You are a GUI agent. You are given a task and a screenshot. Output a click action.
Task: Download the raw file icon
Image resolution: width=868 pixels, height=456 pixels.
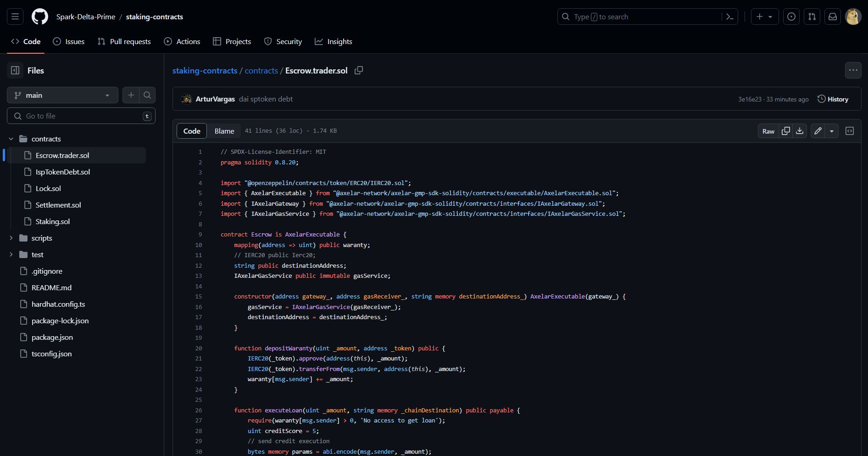(800, 131)
